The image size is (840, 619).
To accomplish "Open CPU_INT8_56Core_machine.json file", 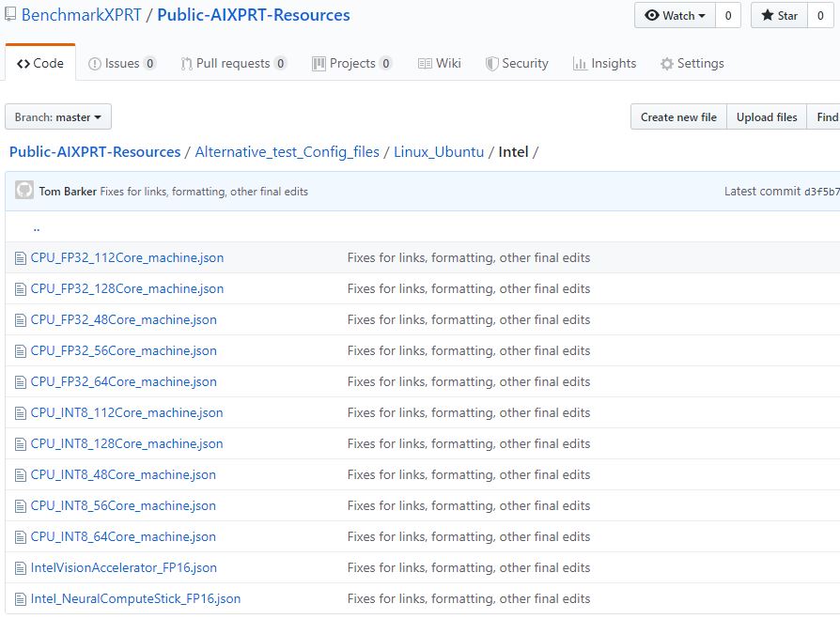I will (123, 506).
